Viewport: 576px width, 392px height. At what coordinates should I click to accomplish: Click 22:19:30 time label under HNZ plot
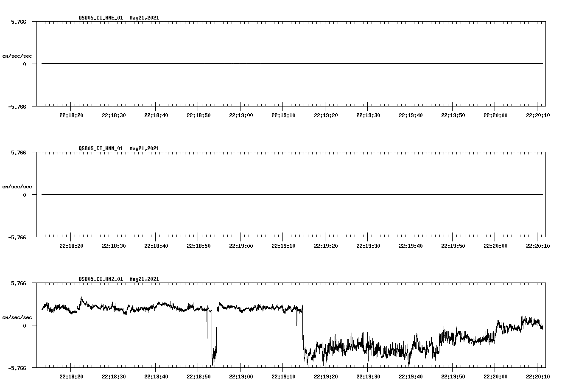(x=368, y=377)
